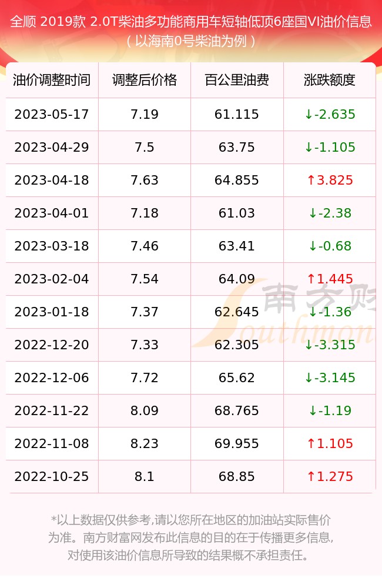Click the title text 全顺 2019款 油价信息

point(191,22)
